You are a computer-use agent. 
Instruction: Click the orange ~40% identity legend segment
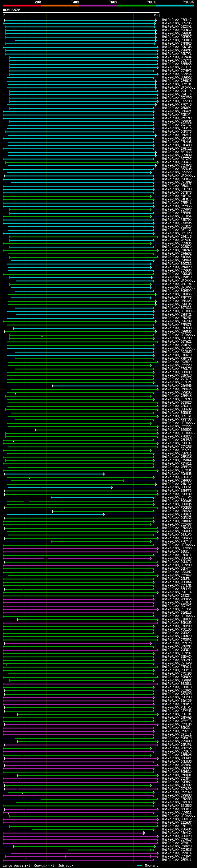tap(60, 6)
